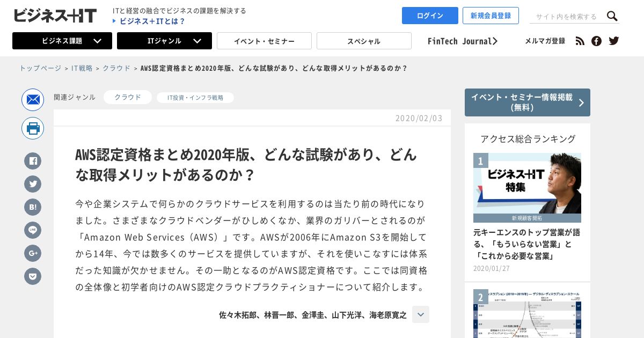644x338 pixels.
Task: Open ranking number 2 thumbnail image
Action: click(527, 314)
